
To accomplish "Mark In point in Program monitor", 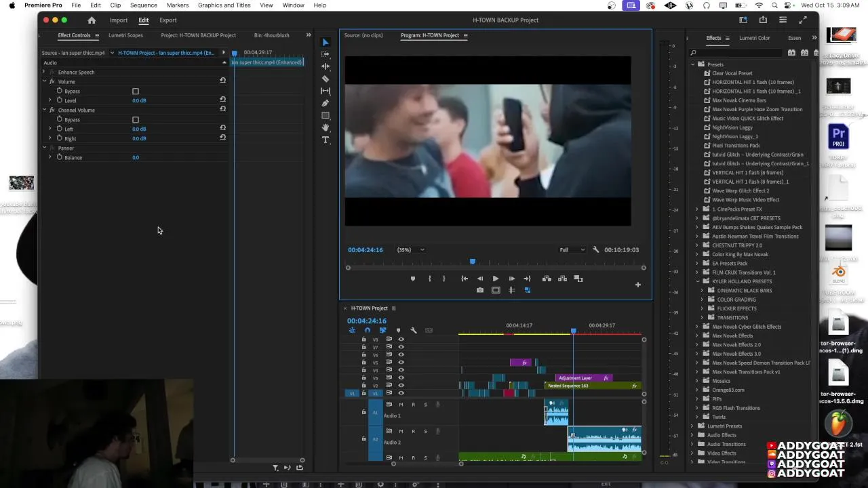I will point(429,279).
